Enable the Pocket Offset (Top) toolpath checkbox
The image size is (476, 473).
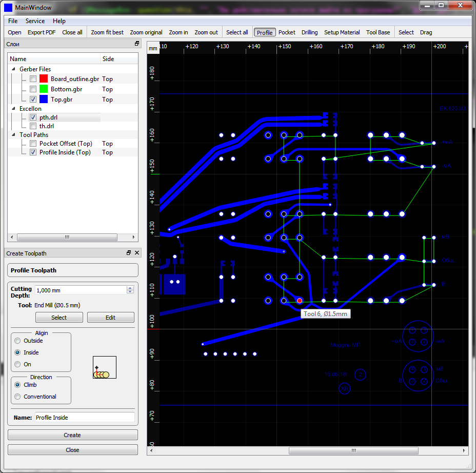[x=33, y=143]
